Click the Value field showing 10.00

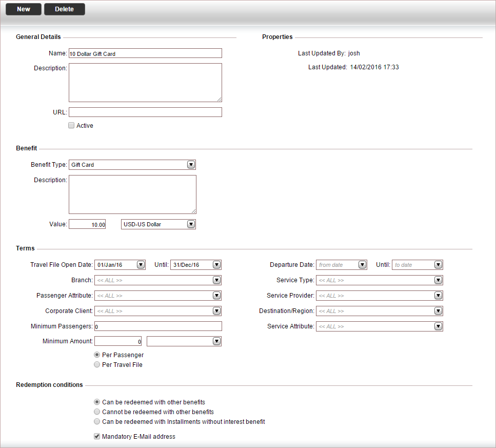(x=87, y=224)
